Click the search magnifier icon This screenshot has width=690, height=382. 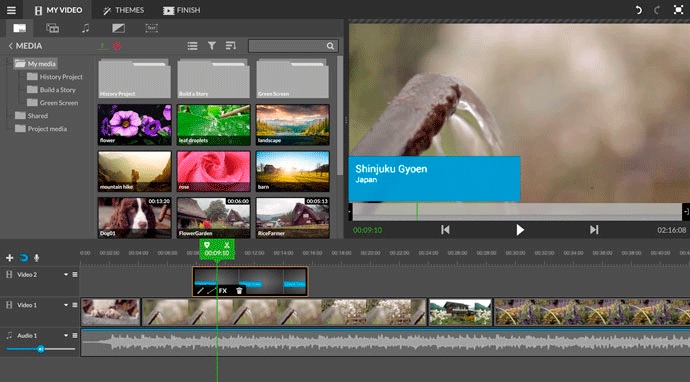coord(330,46)
